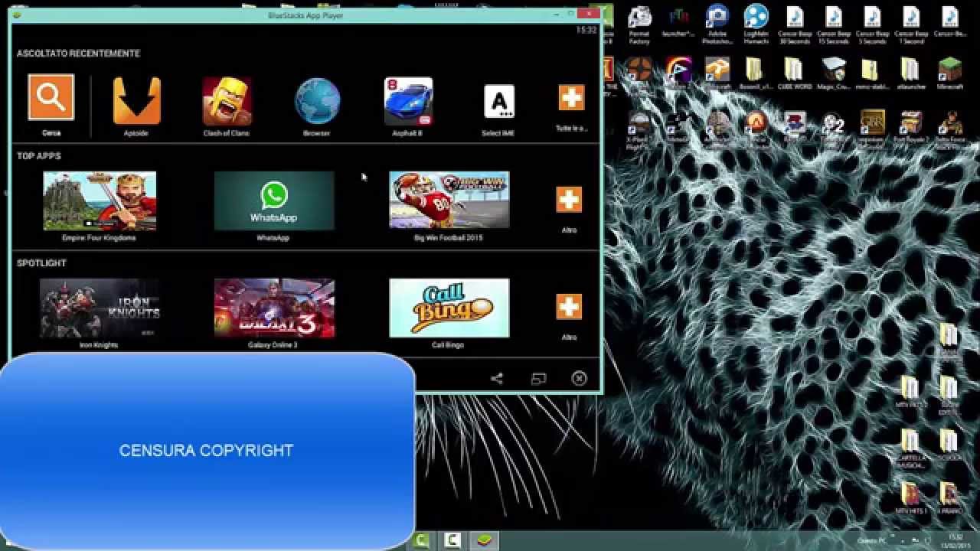980x551 pixels.
Task: Open Galaxy Online 3 spotlight tile
Action: pyautogui.click(x=274, y=308)
